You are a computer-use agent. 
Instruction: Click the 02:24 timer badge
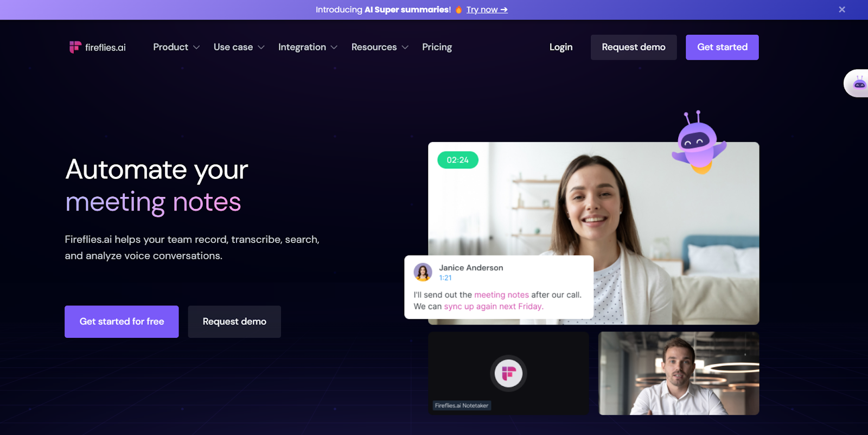[458, 160]
